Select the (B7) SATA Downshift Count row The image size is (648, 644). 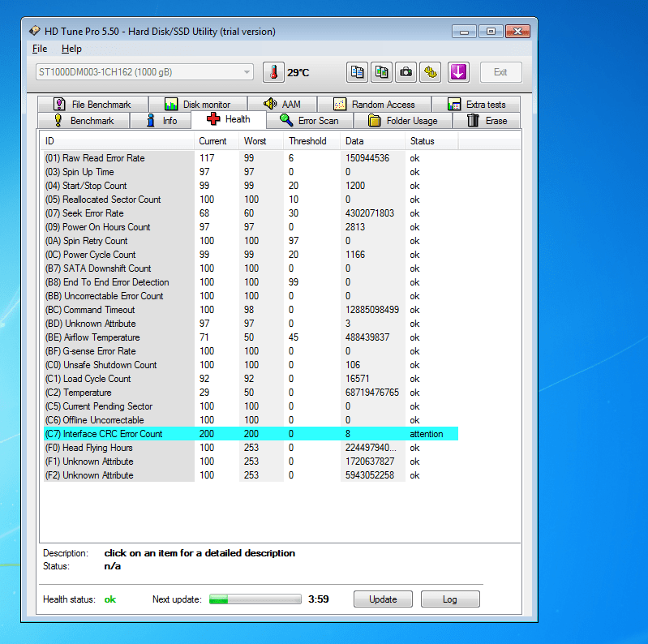[x=251, y=268]
